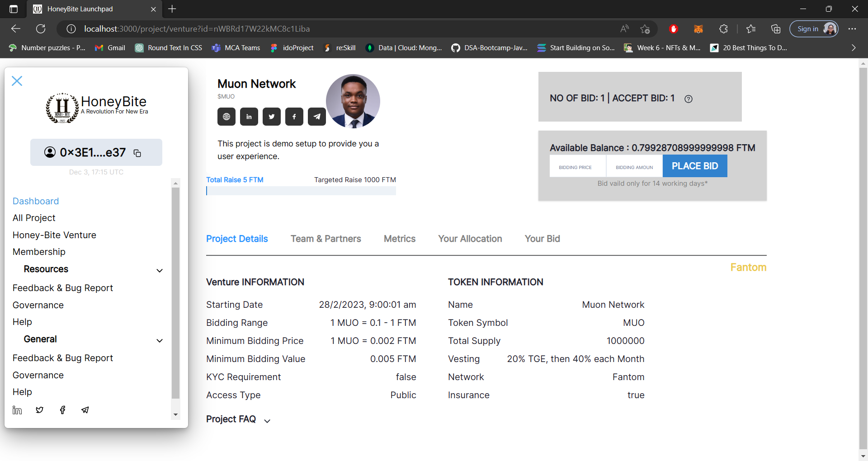Close the HoneyBite Launchpad tab
The image size is (868, 461).
[x=153, y=9]
